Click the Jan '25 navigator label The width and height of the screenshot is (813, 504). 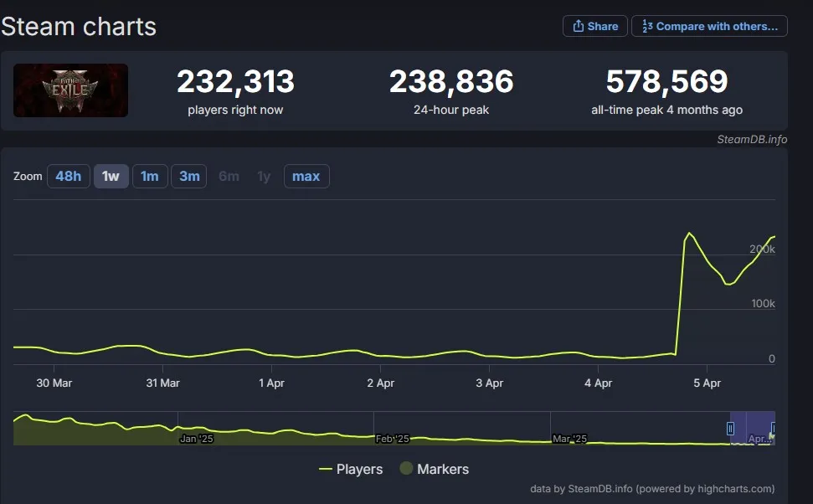tap(197, 439)
